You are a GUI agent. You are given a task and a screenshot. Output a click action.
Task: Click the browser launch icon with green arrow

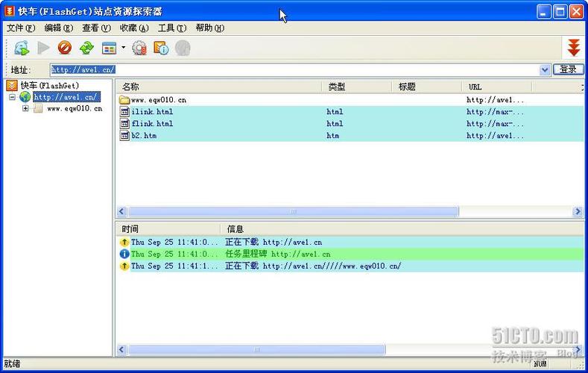22,48
